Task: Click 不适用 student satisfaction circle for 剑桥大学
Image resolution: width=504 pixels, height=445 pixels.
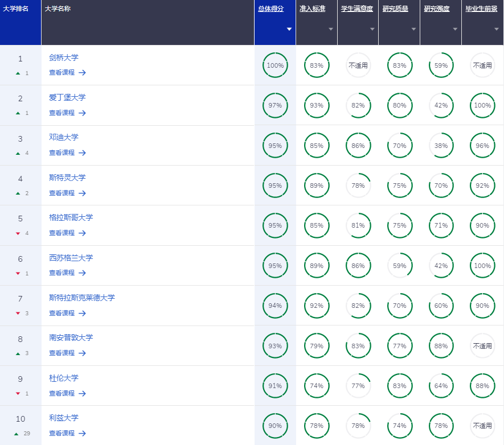Action: point(358,65)
